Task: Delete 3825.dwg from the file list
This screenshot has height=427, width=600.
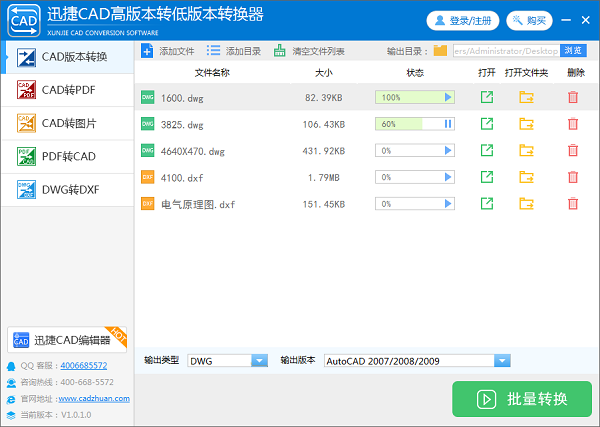Action: point(573,124)
